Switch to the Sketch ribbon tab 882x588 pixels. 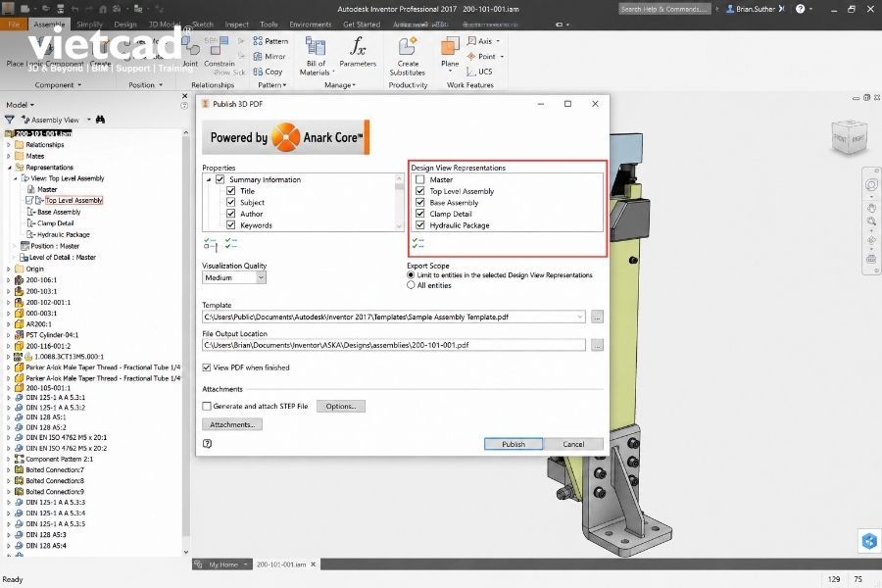pyautogui.click(x=203, y=24)
